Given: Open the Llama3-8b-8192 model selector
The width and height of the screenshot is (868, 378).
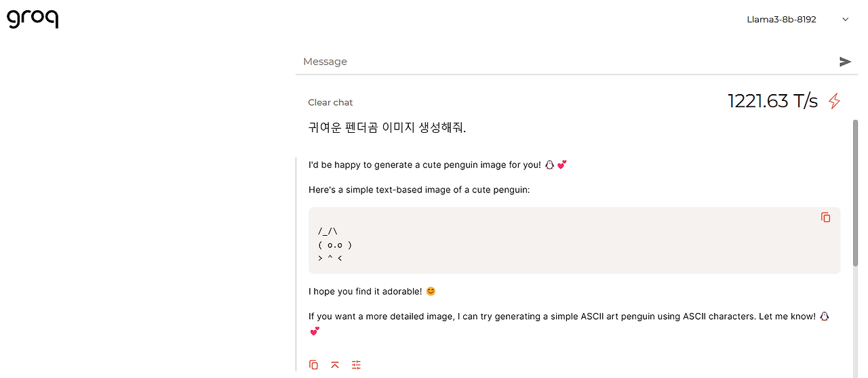Looking at the screenshot, I should coord(782,20).
